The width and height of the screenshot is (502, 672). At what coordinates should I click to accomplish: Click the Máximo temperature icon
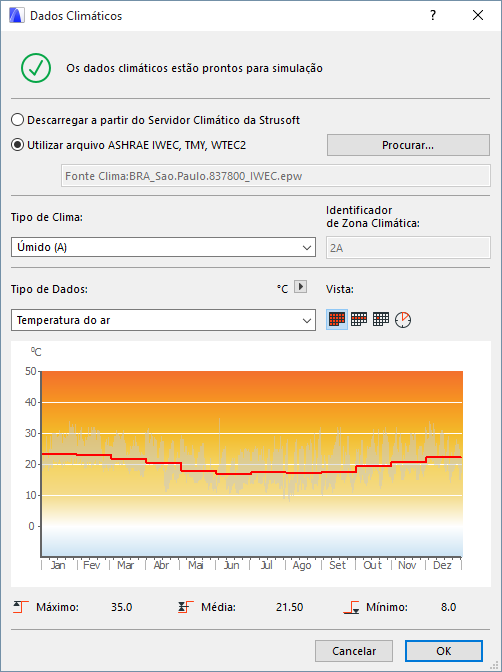point(21,607)
